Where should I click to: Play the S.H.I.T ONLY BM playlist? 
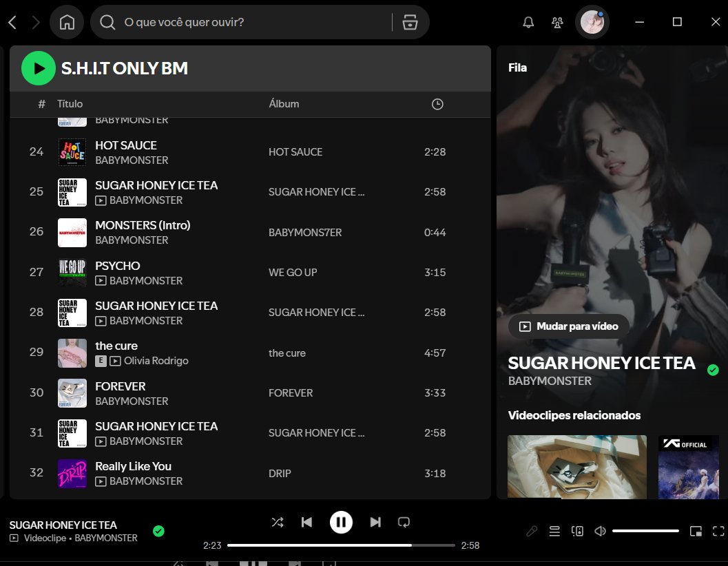click(39, 68)
